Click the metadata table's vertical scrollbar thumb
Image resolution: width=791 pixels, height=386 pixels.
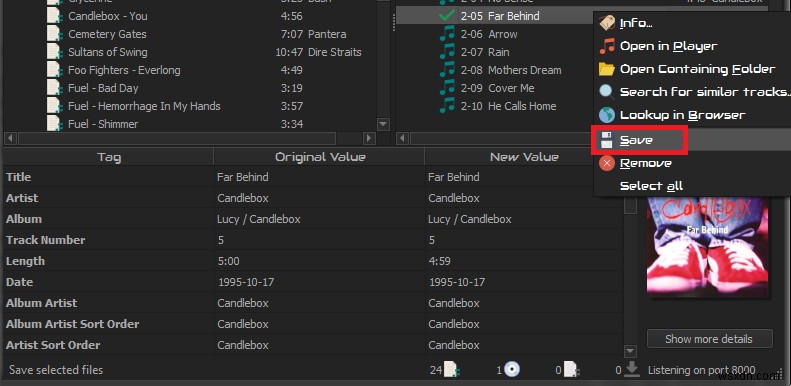[x=630, y=205]
